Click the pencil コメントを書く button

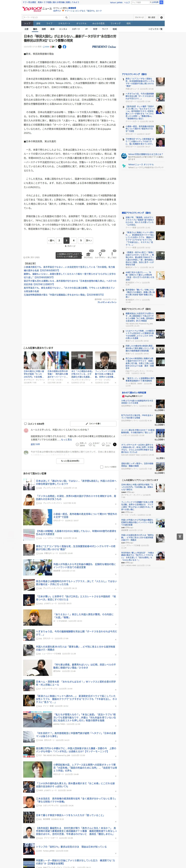click(x=93, y=424)
